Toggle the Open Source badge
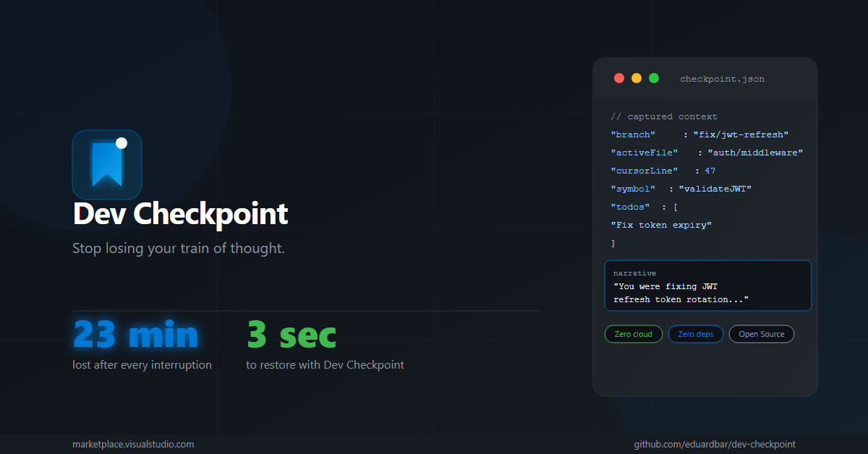This screenshot has width=868, height=454. [x=761, y=334]
